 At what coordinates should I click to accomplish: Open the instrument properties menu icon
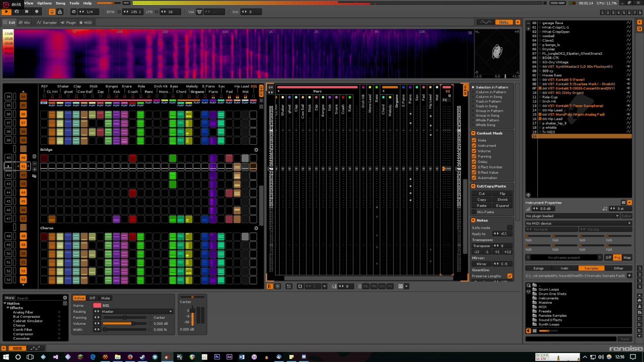624,203
